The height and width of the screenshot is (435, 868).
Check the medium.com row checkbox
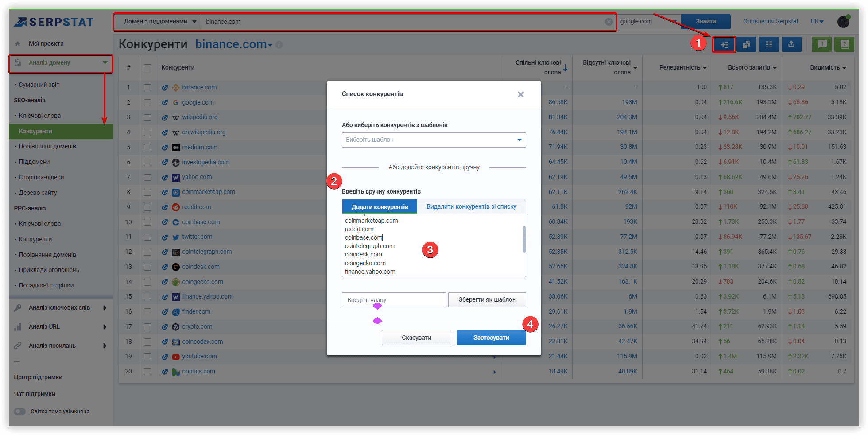click(x=147, y=148)
